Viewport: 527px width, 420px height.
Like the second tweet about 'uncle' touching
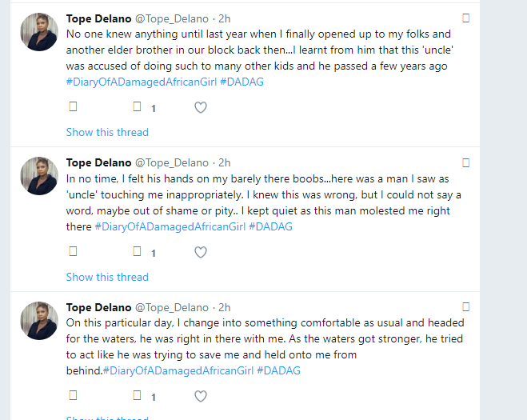coord(201,252)
